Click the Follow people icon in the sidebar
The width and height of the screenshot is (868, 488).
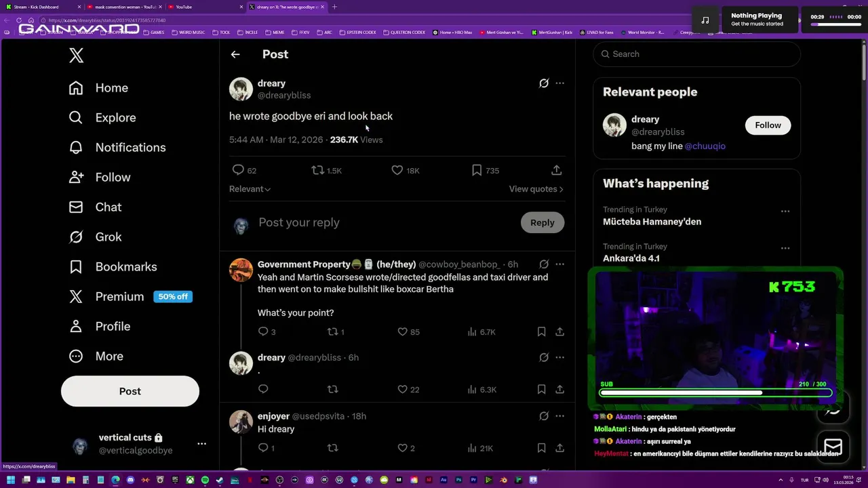coord(76,178)
